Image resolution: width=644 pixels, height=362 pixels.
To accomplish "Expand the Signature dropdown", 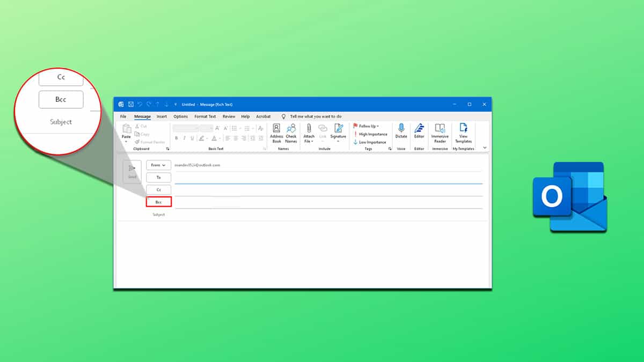I will (339, 136).
